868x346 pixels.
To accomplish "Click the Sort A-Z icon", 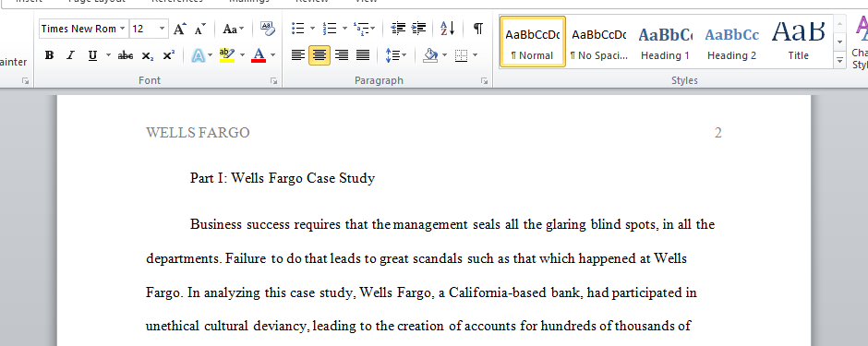I will click(x=447, y=29).
